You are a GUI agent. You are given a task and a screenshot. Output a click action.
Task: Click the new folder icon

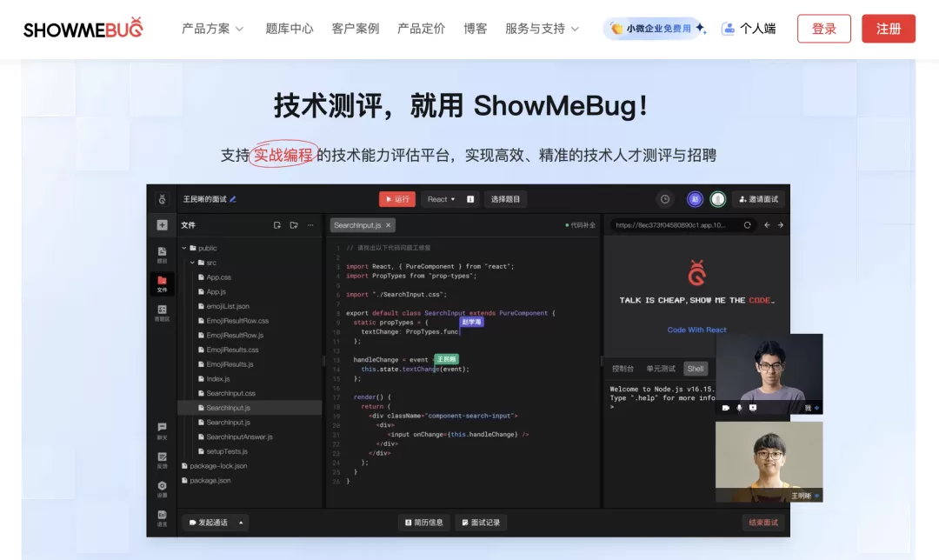294,225
